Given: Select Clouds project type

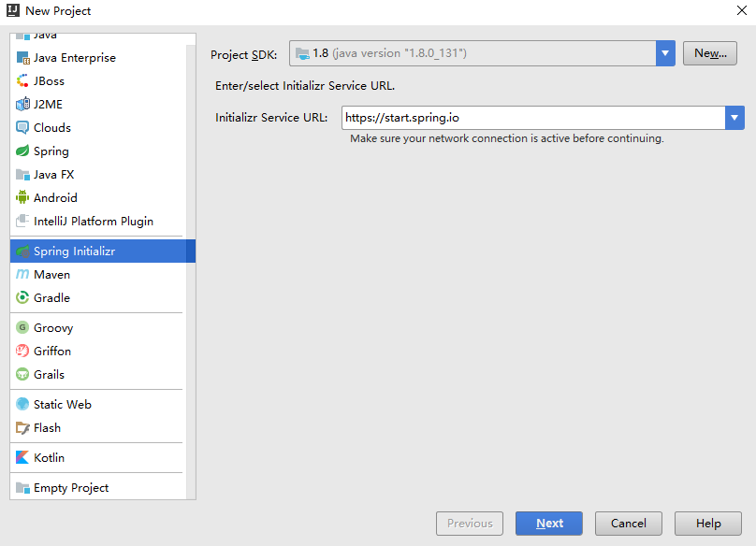Looking at the screenshot, I should [x=98, y=128].
